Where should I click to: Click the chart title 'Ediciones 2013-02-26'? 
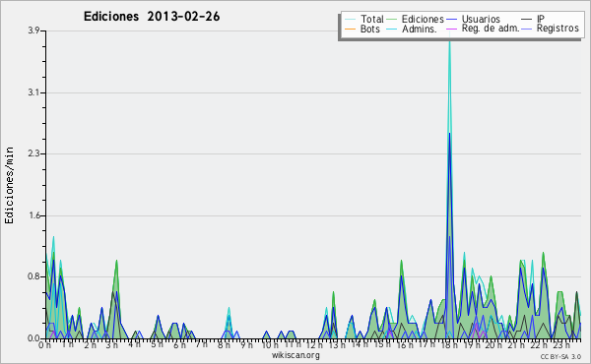pos(152,17)
